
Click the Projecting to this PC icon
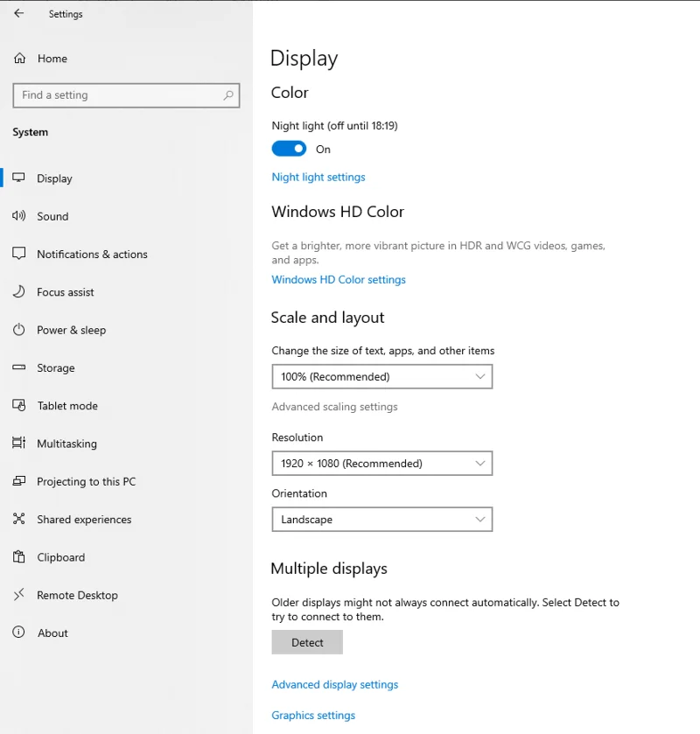(18, 481)
